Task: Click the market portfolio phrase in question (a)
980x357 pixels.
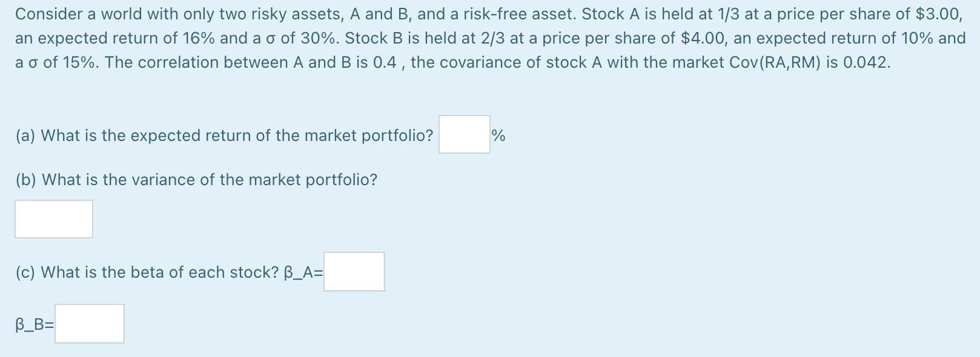Action: click(369, 136)
